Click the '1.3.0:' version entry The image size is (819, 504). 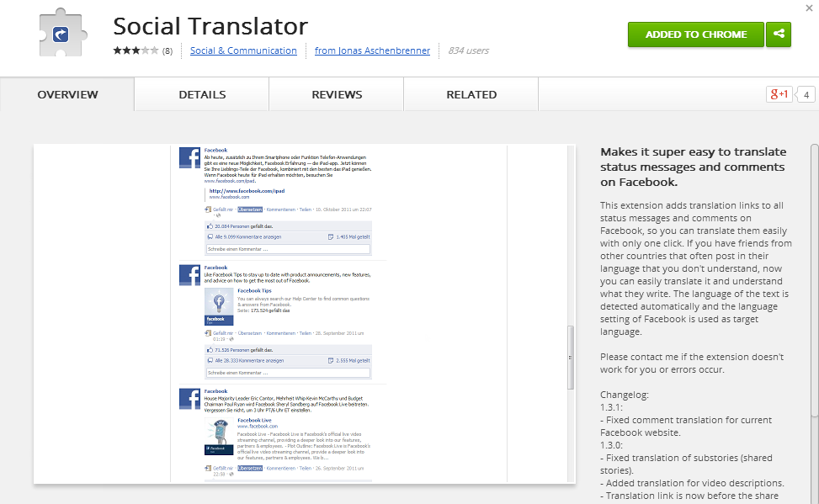(611, 445)
